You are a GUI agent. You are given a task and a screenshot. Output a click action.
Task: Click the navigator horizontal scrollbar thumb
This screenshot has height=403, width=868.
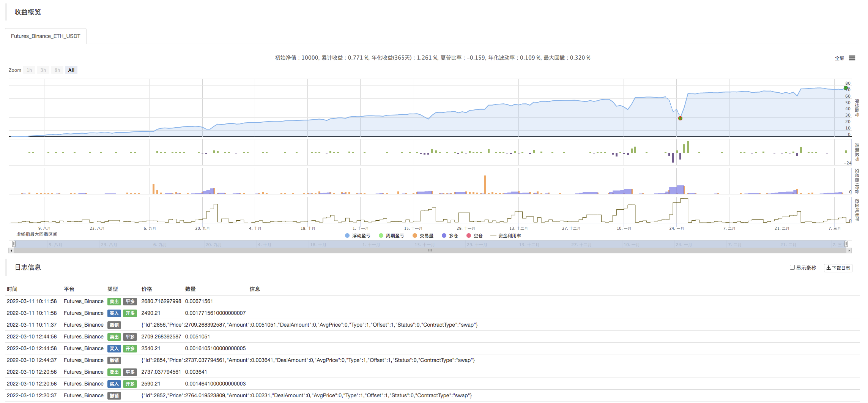[430, 251]
